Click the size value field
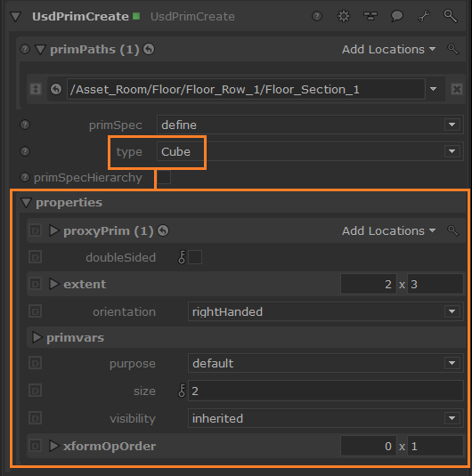 [x=326, y=391]
